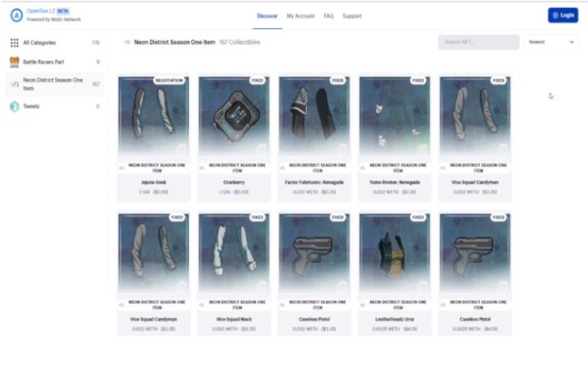Open the 0.002 WETH Caseless Pistol thumbnail
Screen dimensions: 588x371
coord(315,253)
